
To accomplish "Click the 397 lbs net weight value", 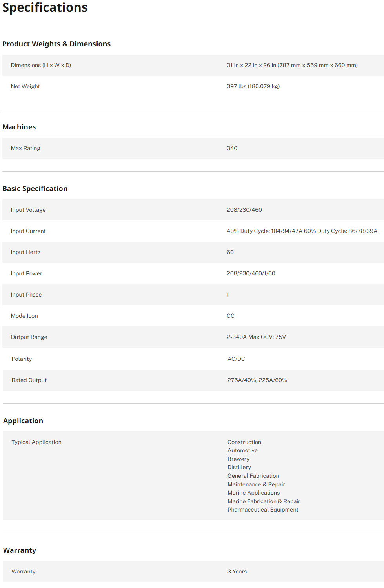I will coord(253,86).
